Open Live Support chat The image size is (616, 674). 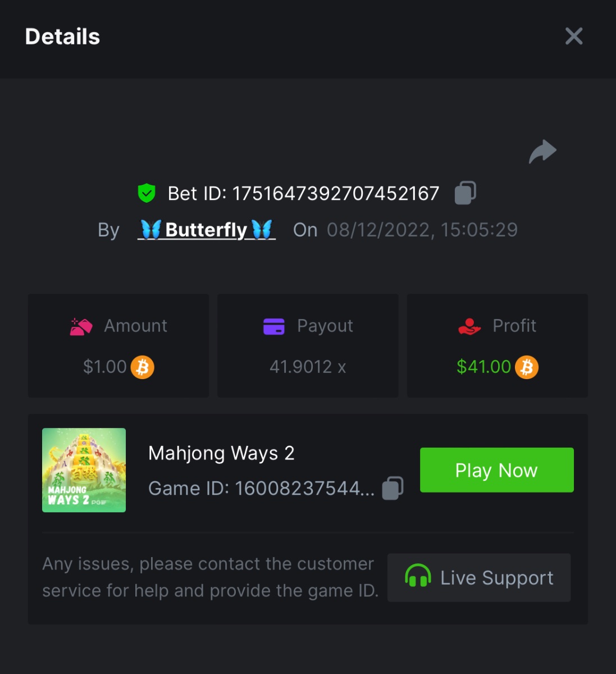tap(479, 577)
